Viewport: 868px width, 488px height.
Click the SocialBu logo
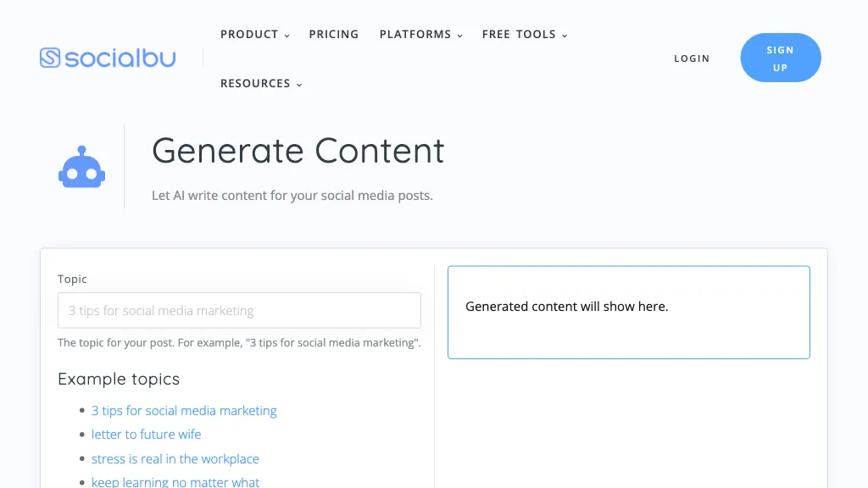point(108,58)
